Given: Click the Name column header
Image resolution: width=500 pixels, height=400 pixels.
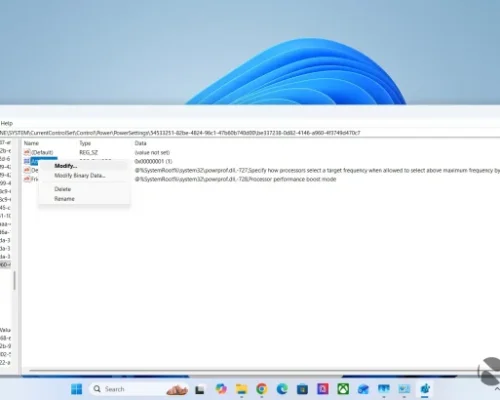Looking at the screenshot, I should (x=31, y=143).
